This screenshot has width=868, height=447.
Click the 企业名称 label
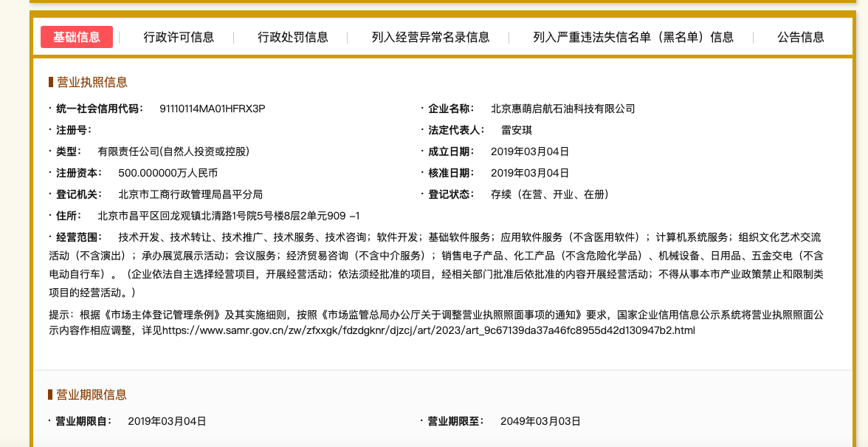coord(452,109)
